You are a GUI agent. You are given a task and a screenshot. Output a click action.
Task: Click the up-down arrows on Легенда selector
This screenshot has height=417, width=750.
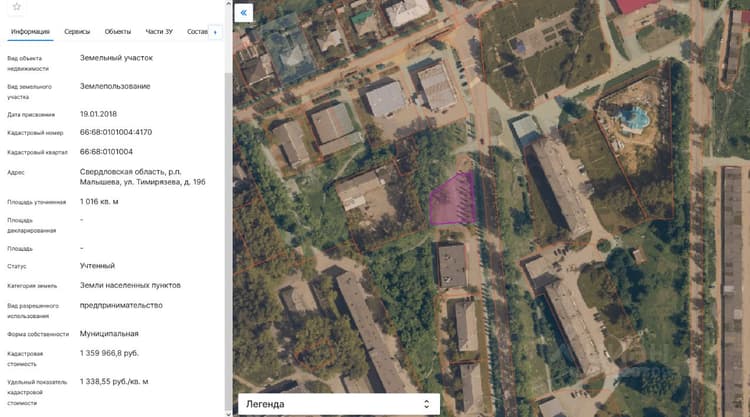click(426, 404)
